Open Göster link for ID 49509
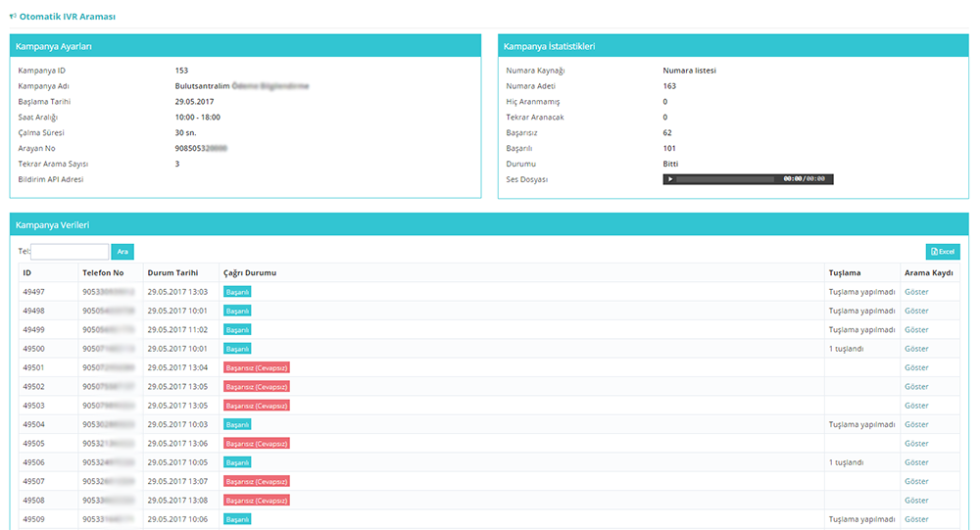 [x=916, y=519]
